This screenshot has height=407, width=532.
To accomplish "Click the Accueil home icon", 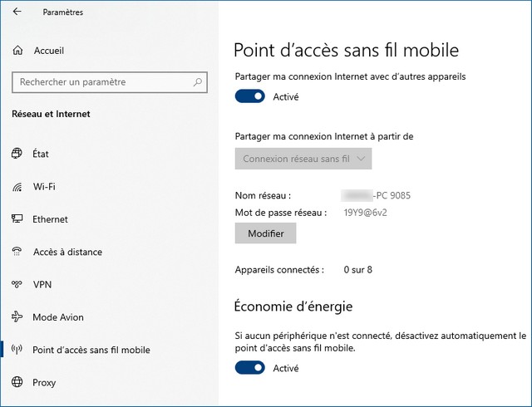I will tap(17, 51).
